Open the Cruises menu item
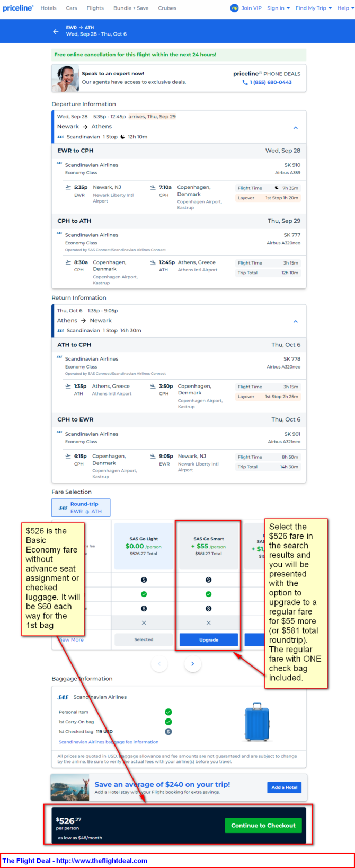Image resolution: width=355 pixels, height=868 pixels. [x=167, y=8]
